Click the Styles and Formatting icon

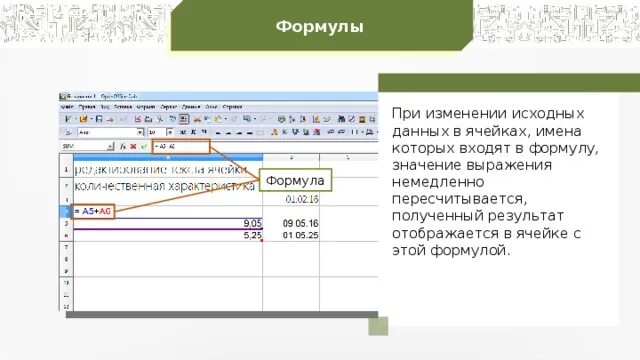click(69, 132)
